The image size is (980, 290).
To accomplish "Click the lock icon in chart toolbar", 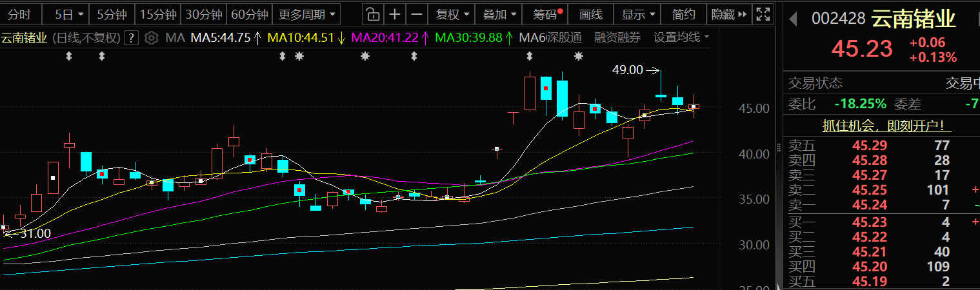I will 372,14.
